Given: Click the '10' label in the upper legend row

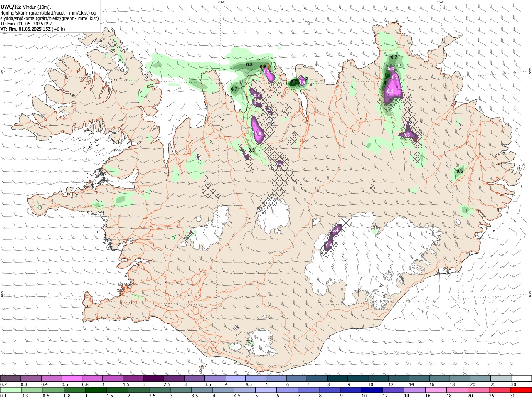Looking at the screenshot, I should pyautogui.click(x=370, y=384).
